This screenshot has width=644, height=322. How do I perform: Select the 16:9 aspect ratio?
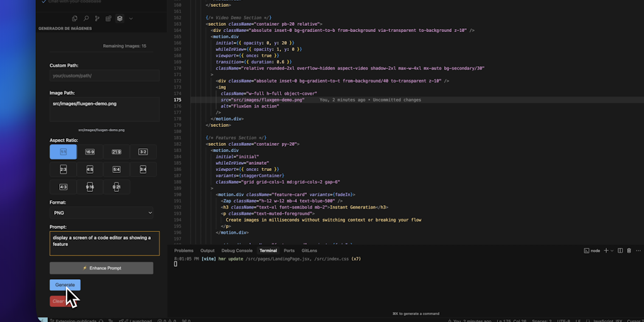pyautogui.click(x=90, y=152)
